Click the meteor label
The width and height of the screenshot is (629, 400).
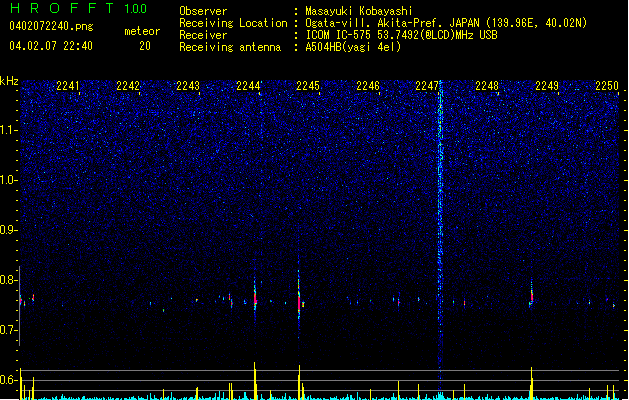(x=142, y=31)
